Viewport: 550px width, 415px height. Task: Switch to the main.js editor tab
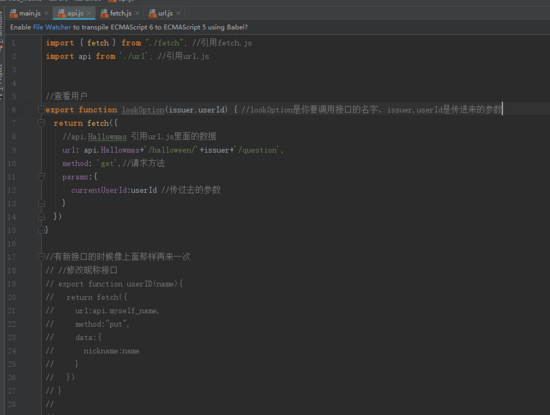[x=29, y=13]
